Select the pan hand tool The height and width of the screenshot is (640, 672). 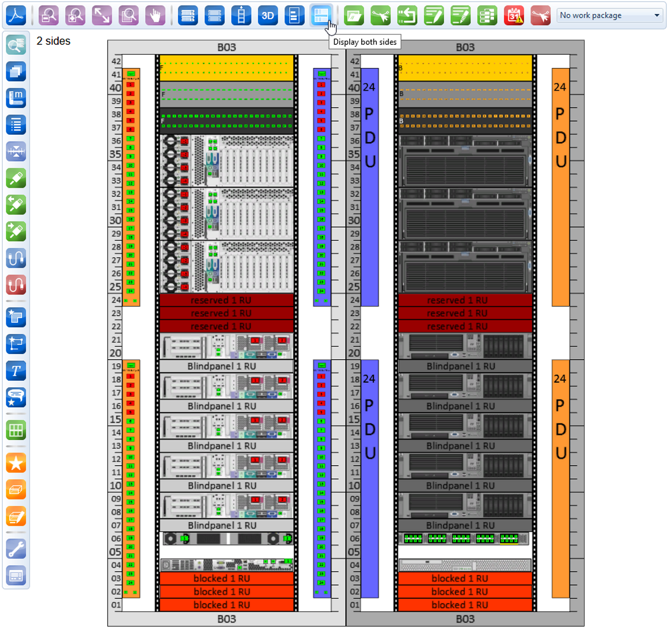[155, 16]
